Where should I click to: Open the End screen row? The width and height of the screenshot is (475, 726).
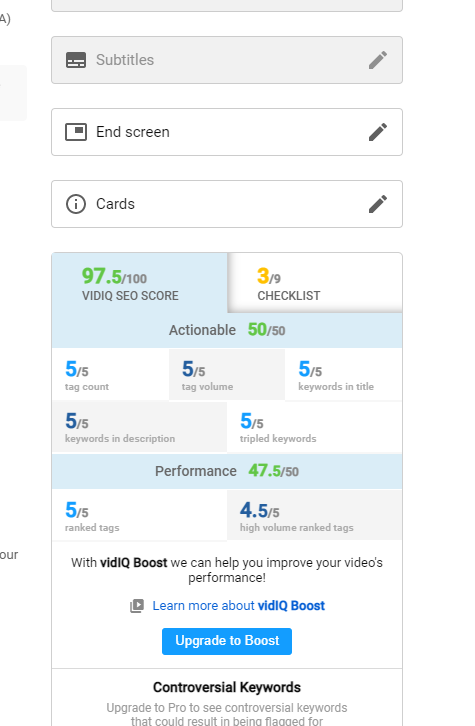(227, 132)
